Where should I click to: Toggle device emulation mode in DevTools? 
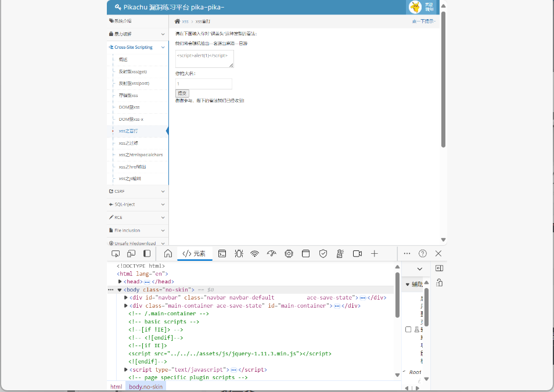(x=131, y=253)
